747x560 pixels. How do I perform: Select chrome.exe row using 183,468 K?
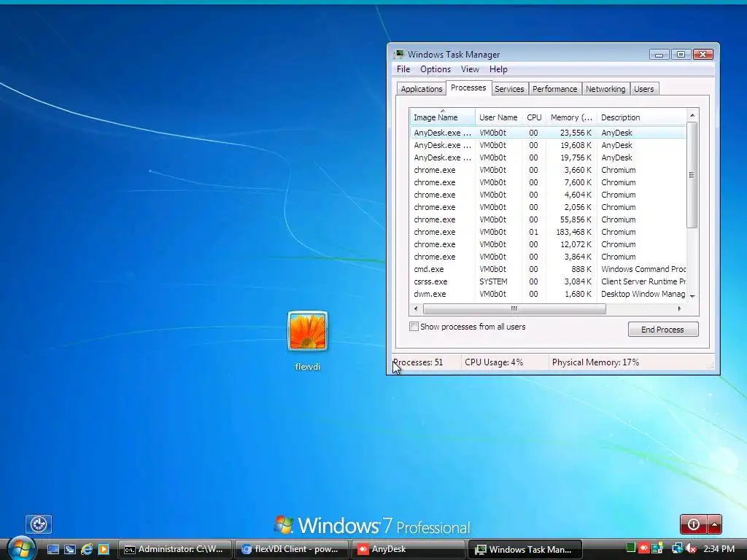[548, 232]
